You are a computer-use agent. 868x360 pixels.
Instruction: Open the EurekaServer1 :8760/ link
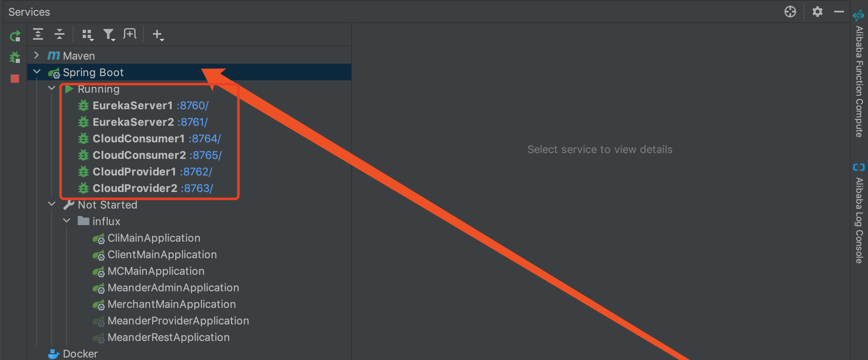tap(192, 106)
